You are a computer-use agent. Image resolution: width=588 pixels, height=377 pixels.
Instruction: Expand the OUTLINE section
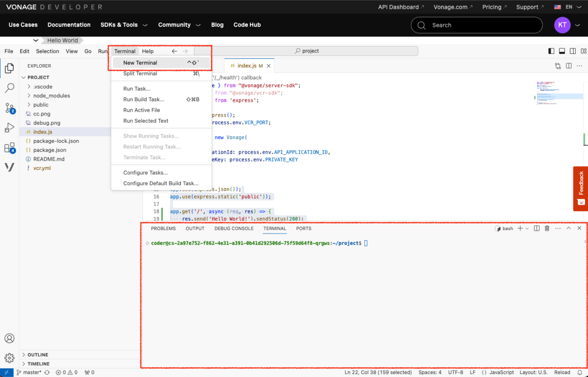[80, 354]
